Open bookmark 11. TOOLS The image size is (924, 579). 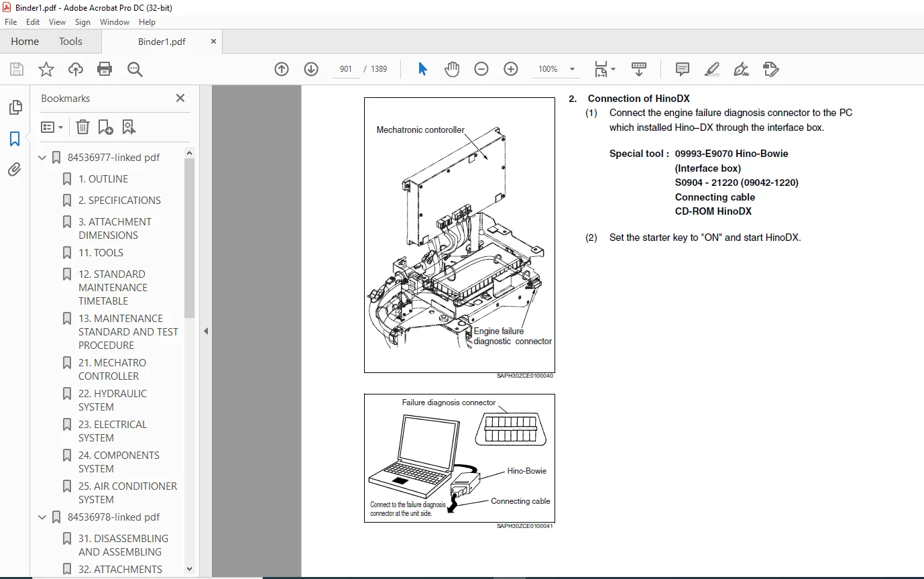pyautogui.click(x=101, y=253)
